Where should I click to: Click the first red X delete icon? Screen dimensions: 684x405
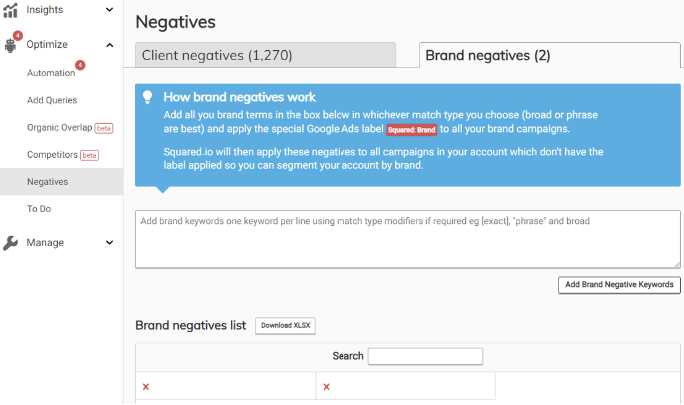click(x=146, y=386)
